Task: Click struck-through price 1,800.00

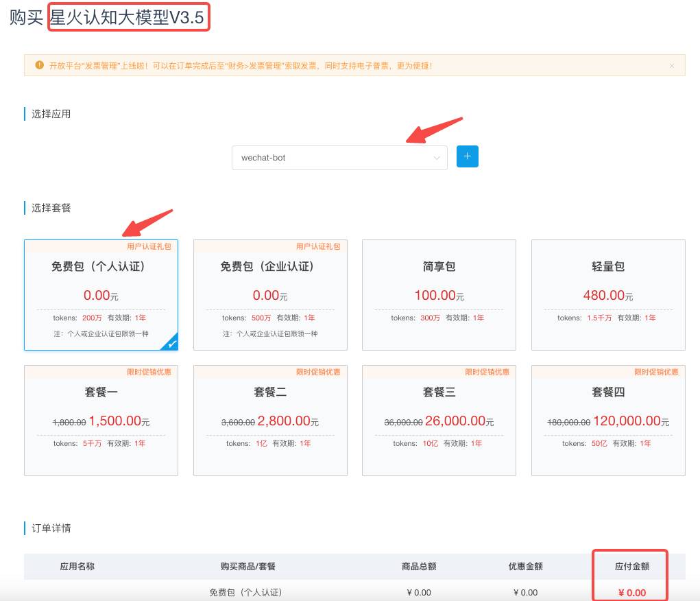Action: pyautogui.click(x=69, y=422)
